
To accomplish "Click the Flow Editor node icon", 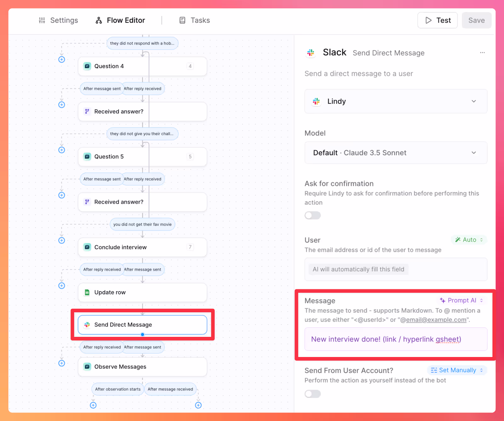I will [99, 20].
